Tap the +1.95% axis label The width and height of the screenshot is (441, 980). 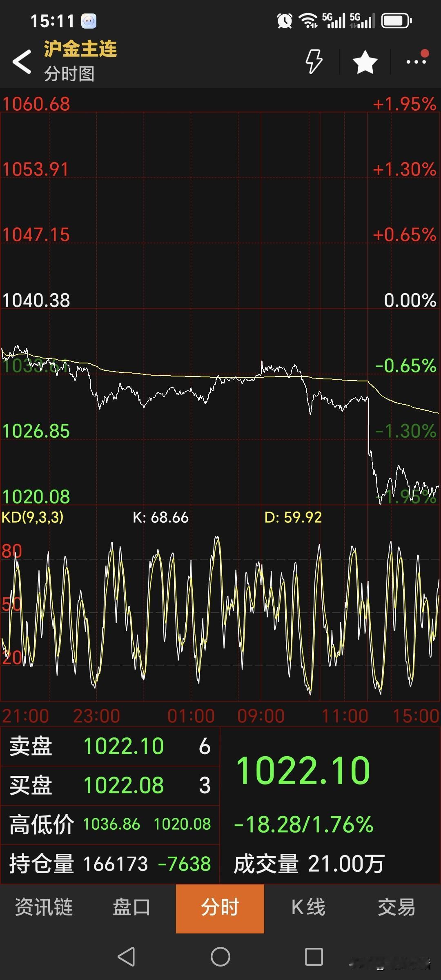click(x=404, y=104)
